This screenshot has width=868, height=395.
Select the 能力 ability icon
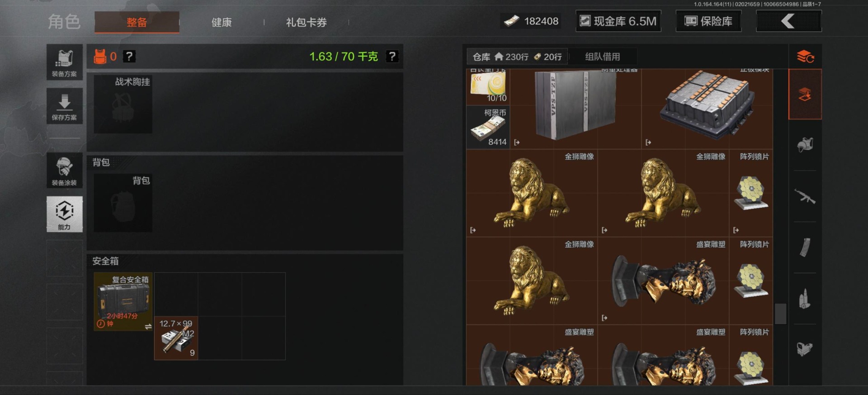tap(64, 214)
